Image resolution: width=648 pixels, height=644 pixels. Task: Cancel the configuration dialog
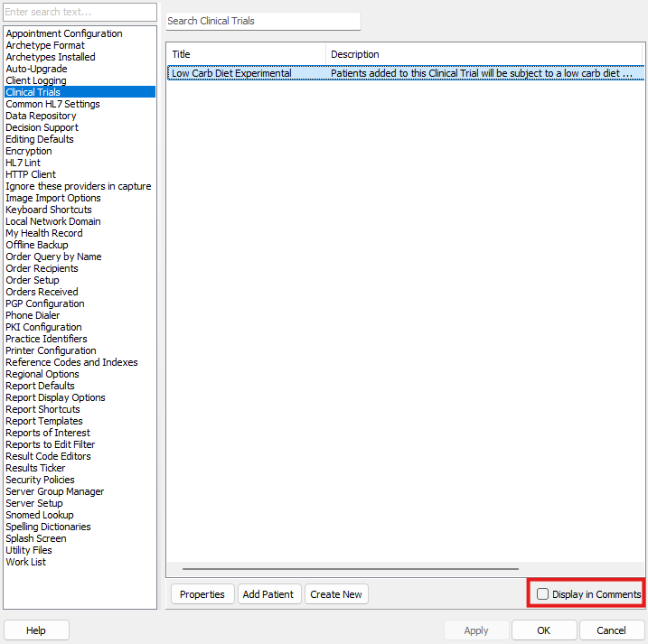[612, 630]
